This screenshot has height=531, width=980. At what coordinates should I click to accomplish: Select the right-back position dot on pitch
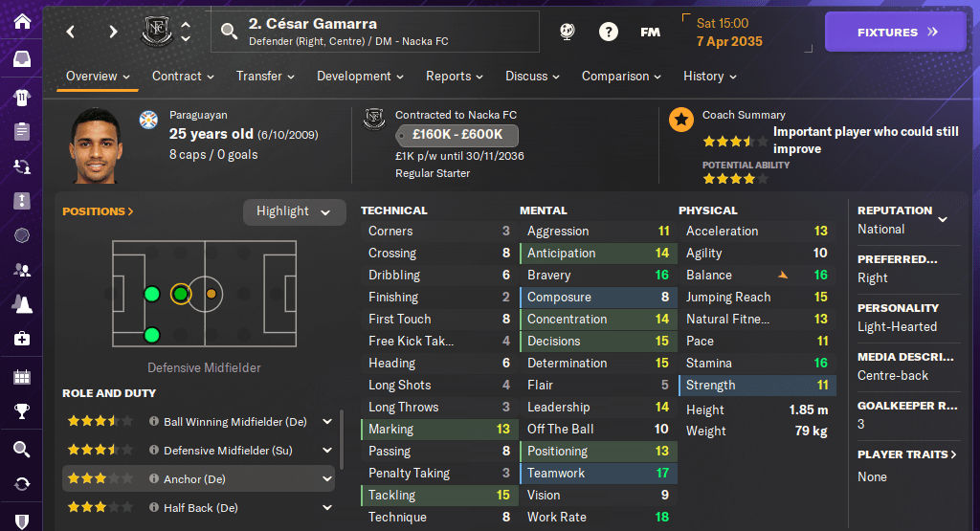pos(151,335)
